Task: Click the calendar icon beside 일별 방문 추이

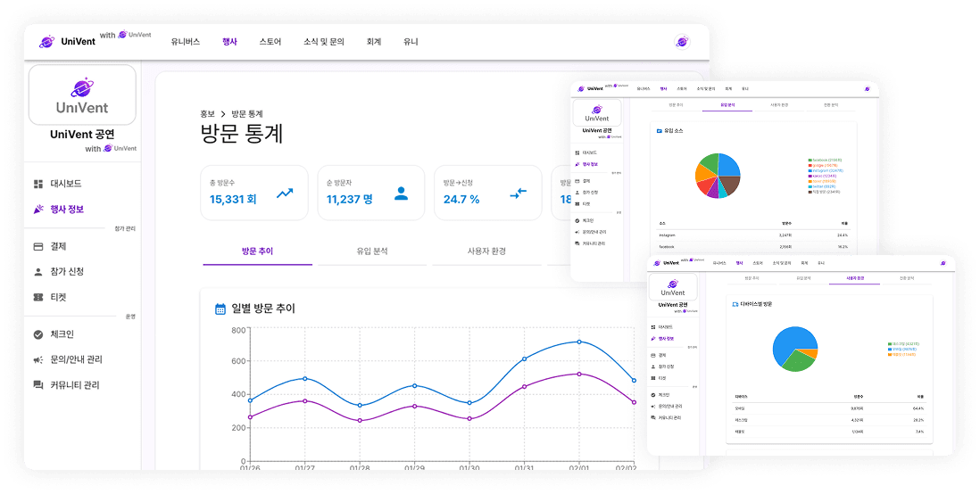Action: (220, 309)
